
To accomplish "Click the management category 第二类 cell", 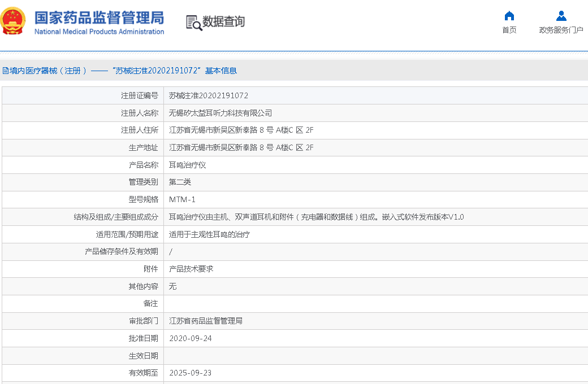I will (x=180, y=182).
